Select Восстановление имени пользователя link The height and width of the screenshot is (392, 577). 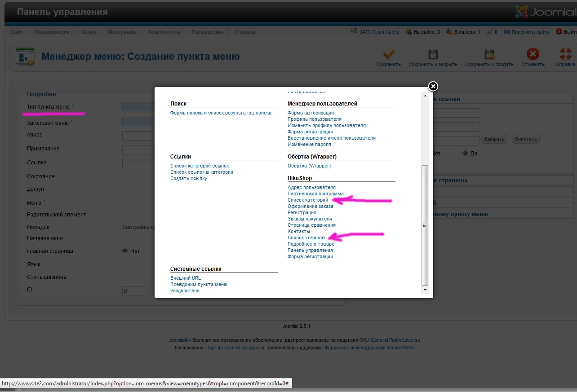(332, 138)
